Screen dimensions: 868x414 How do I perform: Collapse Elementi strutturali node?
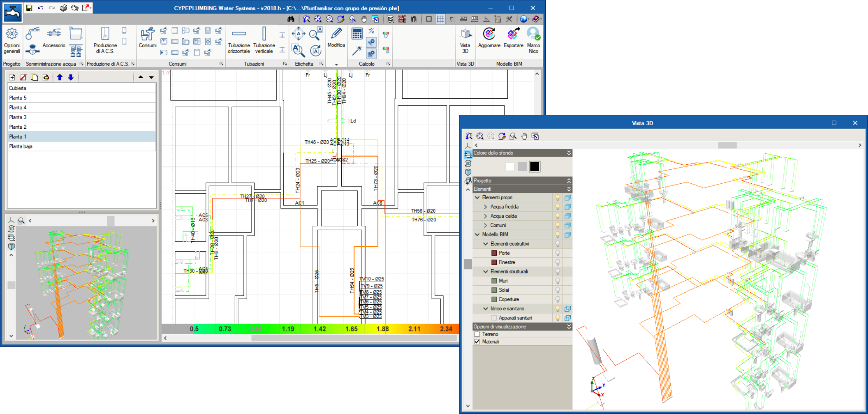point(485,272)
